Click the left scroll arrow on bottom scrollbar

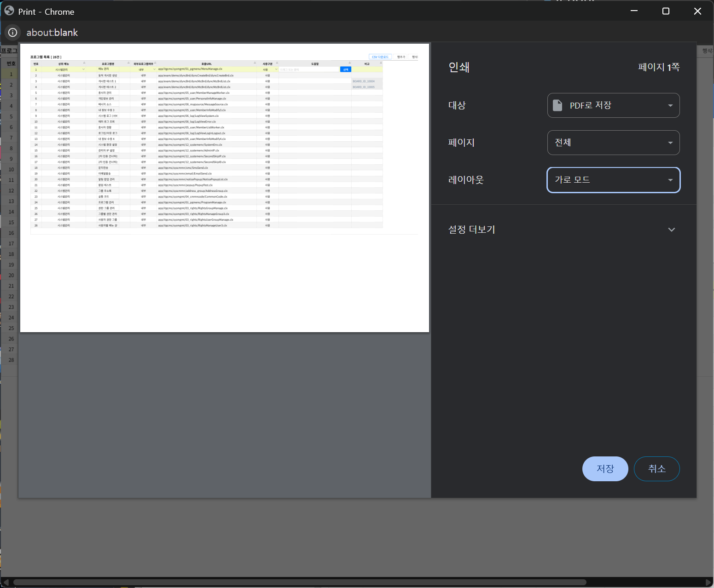tap(6, 582)
